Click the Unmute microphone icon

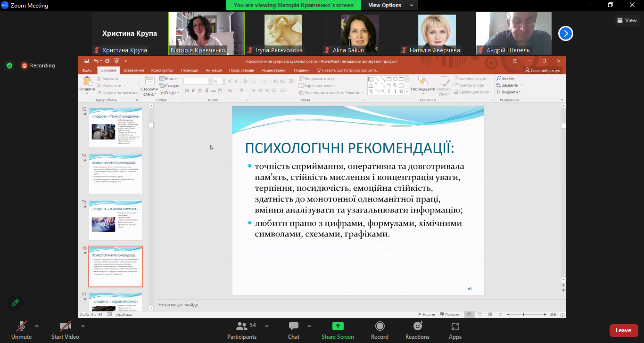(22, 326)
